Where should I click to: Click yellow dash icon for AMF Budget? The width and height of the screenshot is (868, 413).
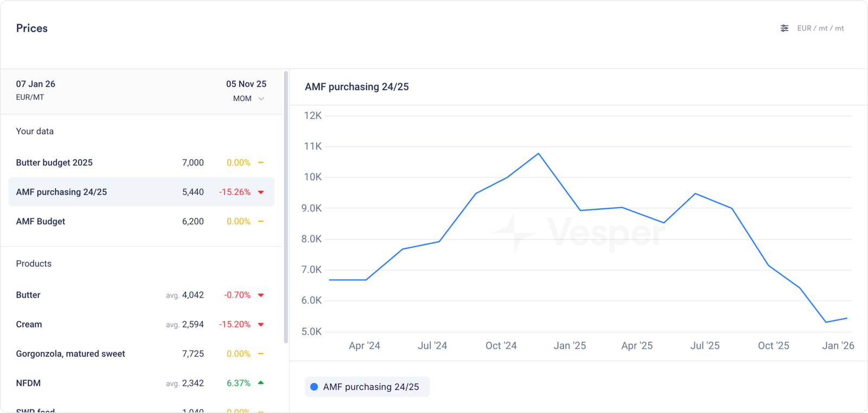261,221
